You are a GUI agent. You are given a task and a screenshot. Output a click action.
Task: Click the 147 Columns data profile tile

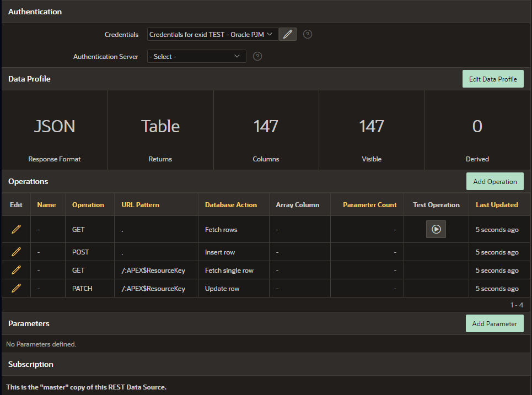point(266,130)
